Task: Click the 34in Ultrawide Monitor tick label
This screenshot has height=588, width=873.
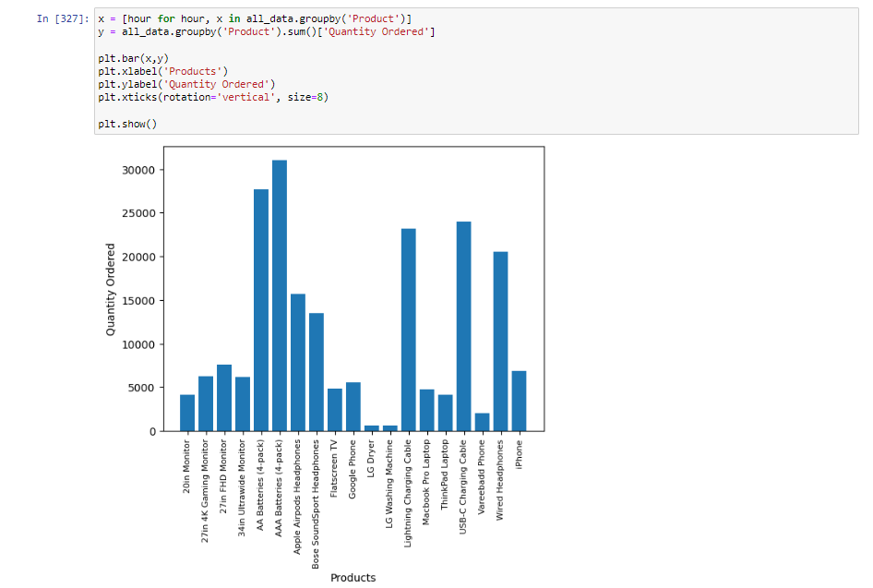Action: click(x=242, y=488)
